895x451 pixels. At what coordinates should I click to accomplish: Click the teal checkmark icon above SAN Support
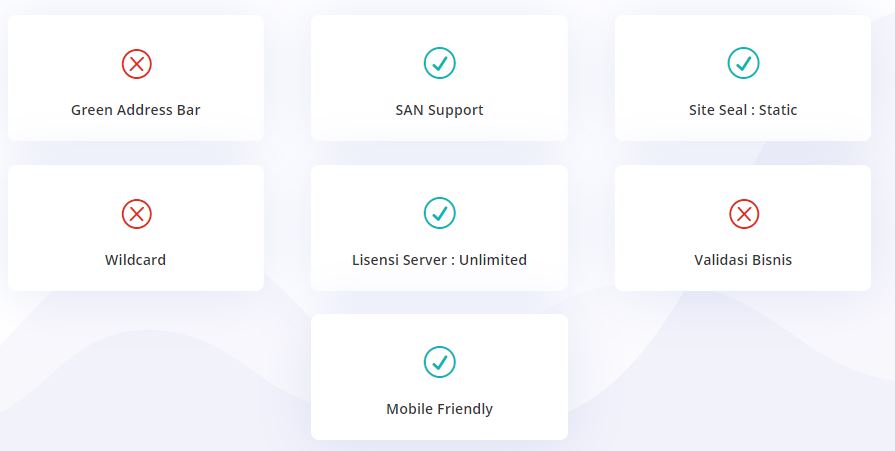click(x=439, y=64)
